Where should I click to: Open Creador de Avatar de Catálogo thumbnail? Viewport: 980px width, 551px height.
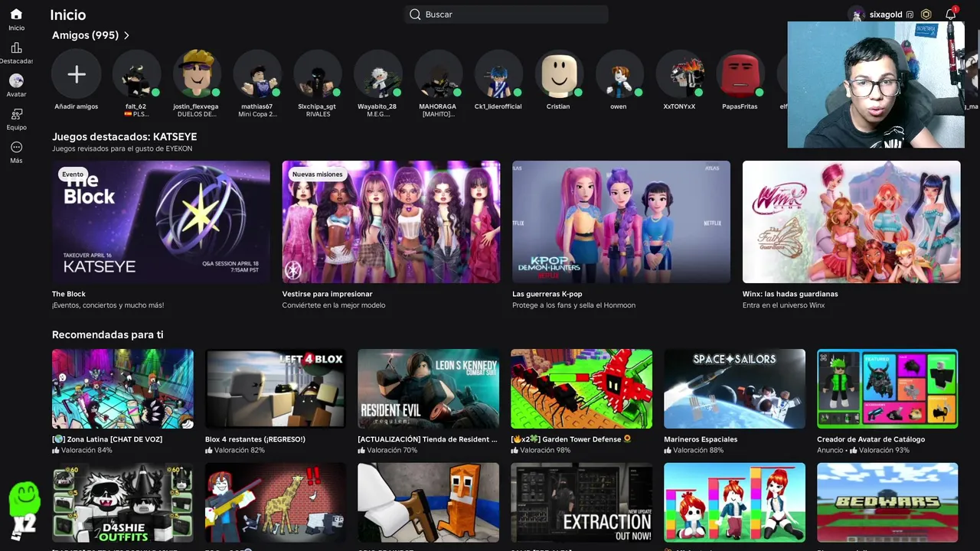pyautogui.click(x=887, y=389)
